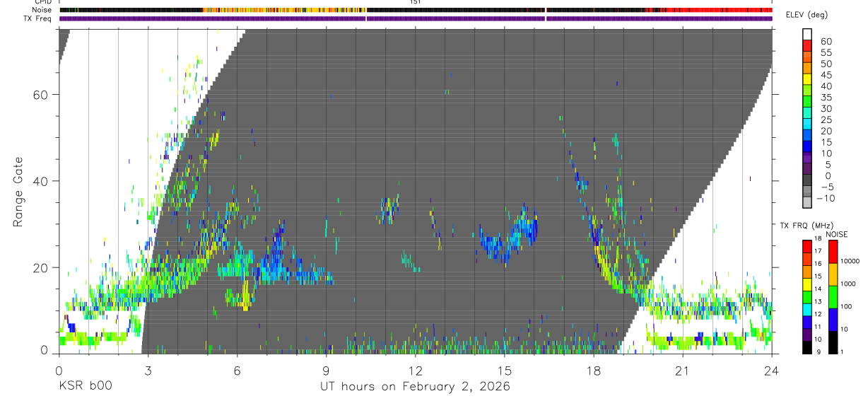The height and width of the screenshot is (401, 868).
Task: Click the x-axis tick label 3
Action: 148,371
